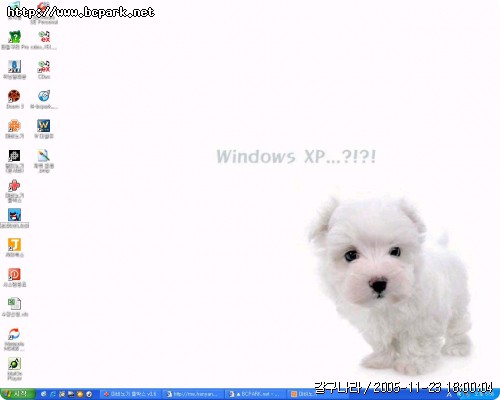The height and width of the screenshot is (400, 500).
Task: Open the black-background flower shortcut icon
Action: [14, 156]
